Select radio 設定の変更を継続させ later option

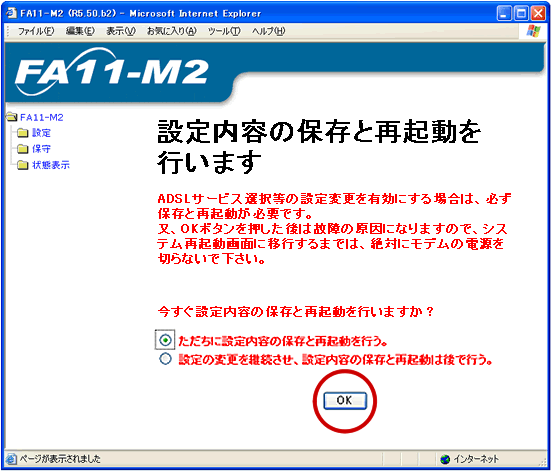click(165, 359)
